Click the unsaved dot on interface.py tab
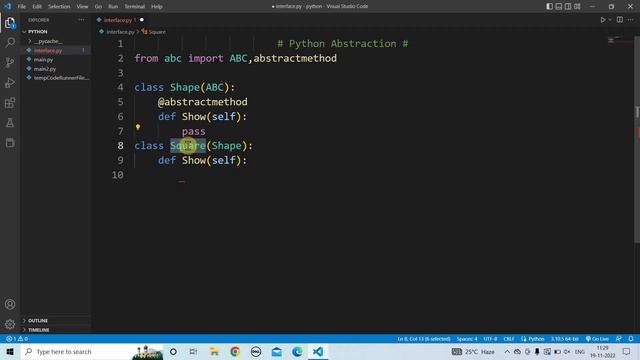 (142, 20)
